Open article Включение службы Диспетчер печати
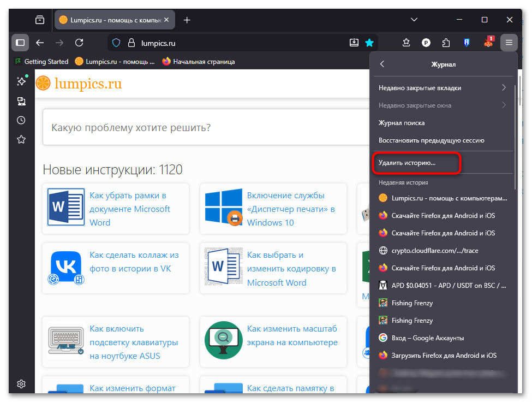Screen dimensions: 532x402 [x=291, y=209]
